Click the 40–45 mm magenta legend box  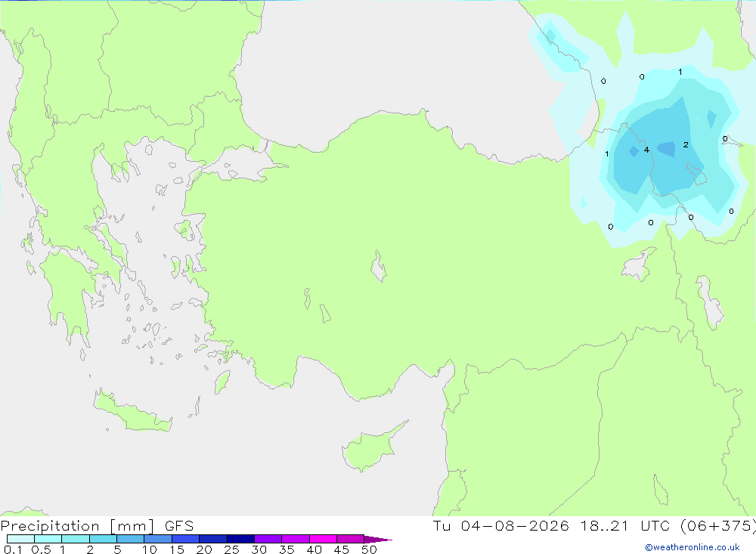tap(323, 539)
